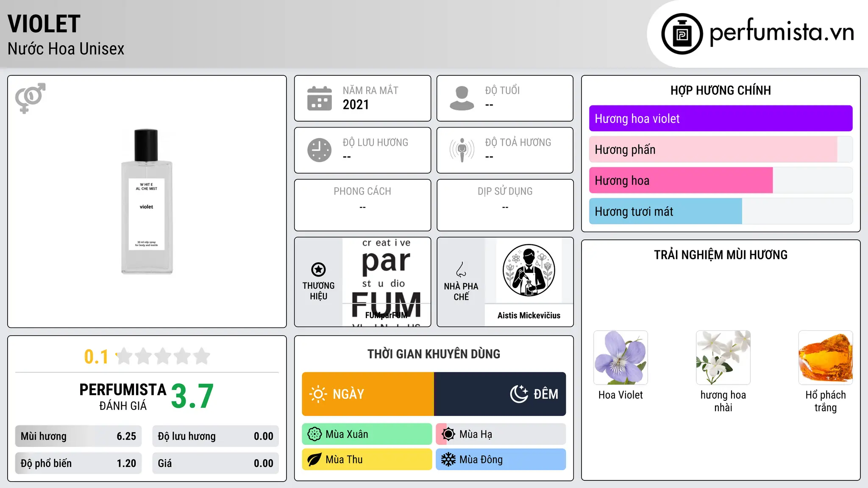The width and height of the screenshot is (868, 488).
Task: Click the sillage icon beside ĐỘ TOẢ HƯƠNG
Action: coord(462,150)
